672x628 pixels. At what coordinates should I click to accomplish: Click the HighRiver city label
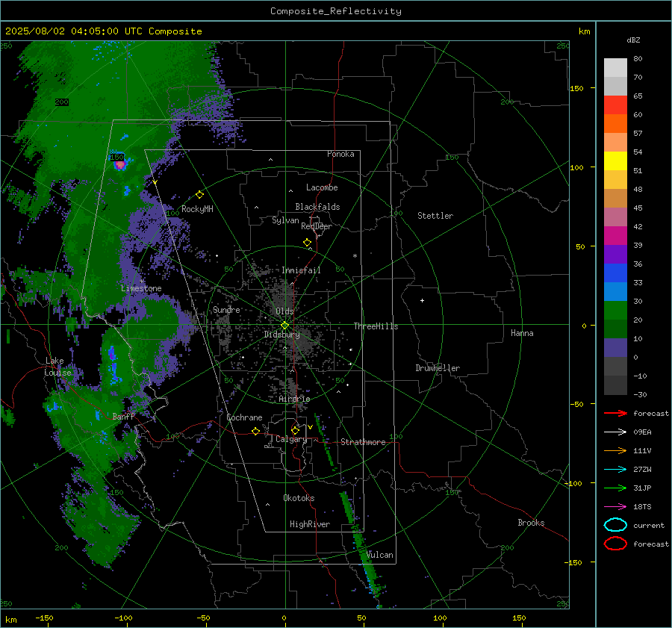coord(310,524)
